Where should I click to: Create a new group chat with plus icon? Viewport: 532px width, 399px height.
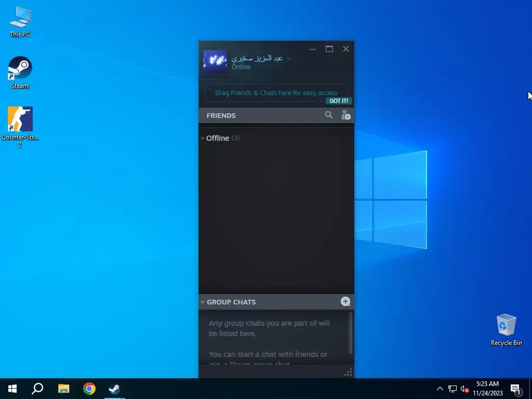pyautogui.click(x=345, y=301)
